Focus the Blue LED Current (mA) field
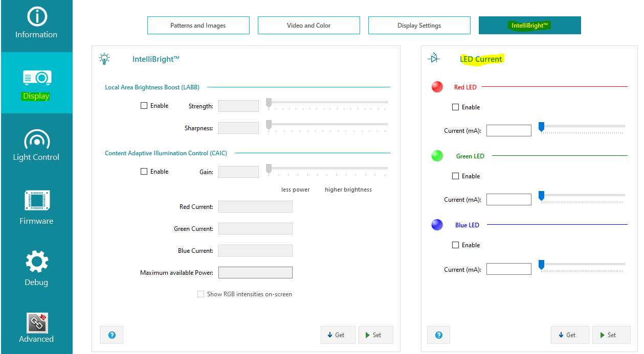 pyautogui.click(x=509, y=269)
